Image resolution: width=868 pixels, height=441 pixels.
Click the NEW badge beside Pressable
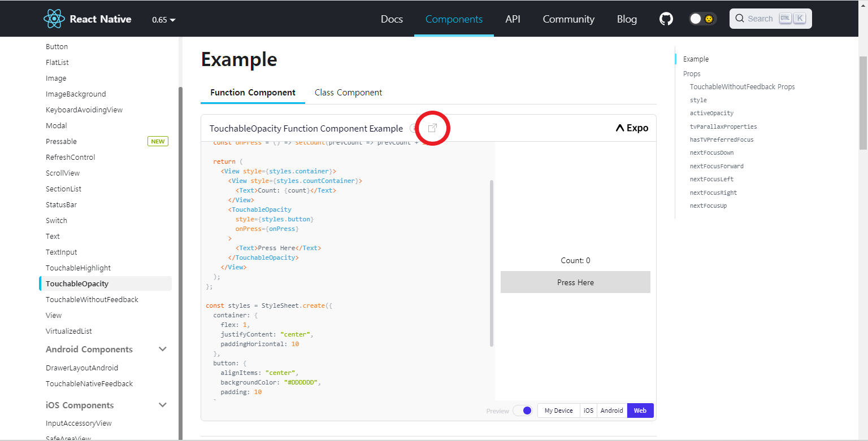click(x=158, y=142)
